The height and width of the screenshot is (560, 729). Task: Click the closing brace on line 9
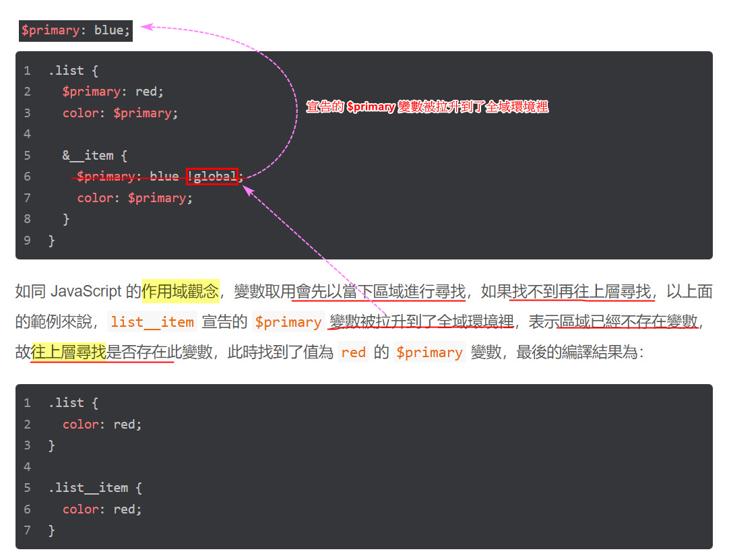click(52, 239)
